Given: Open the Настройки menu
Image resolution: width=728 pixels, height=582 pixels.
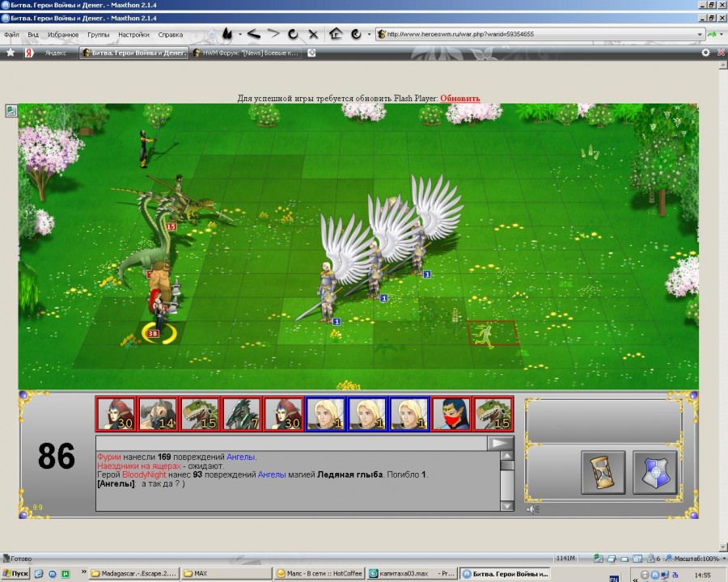Looking at the screenshot, I should [x=133, y=35].
